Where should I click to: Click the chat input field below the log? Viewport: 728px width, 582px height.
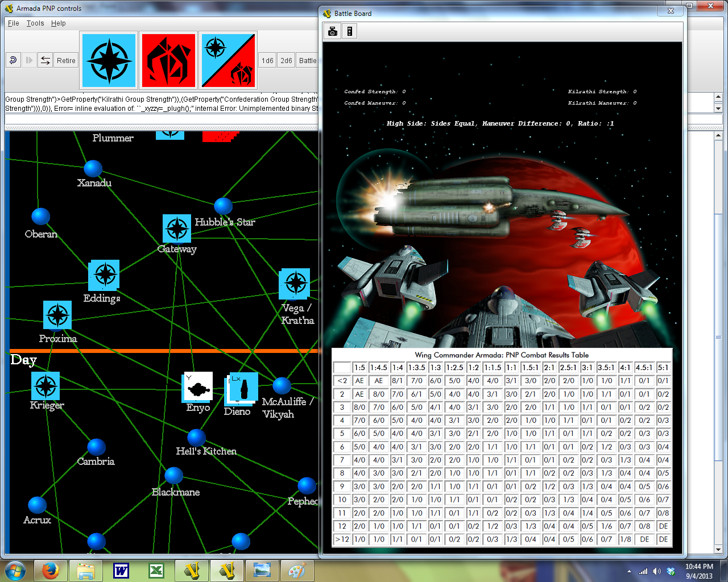tap(159, 119)
